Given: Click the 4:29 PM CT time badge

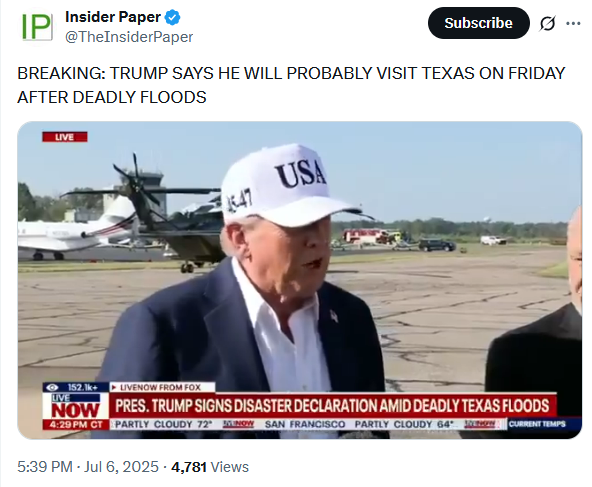Looking at the screenshot, I should (x=76, y=425).
